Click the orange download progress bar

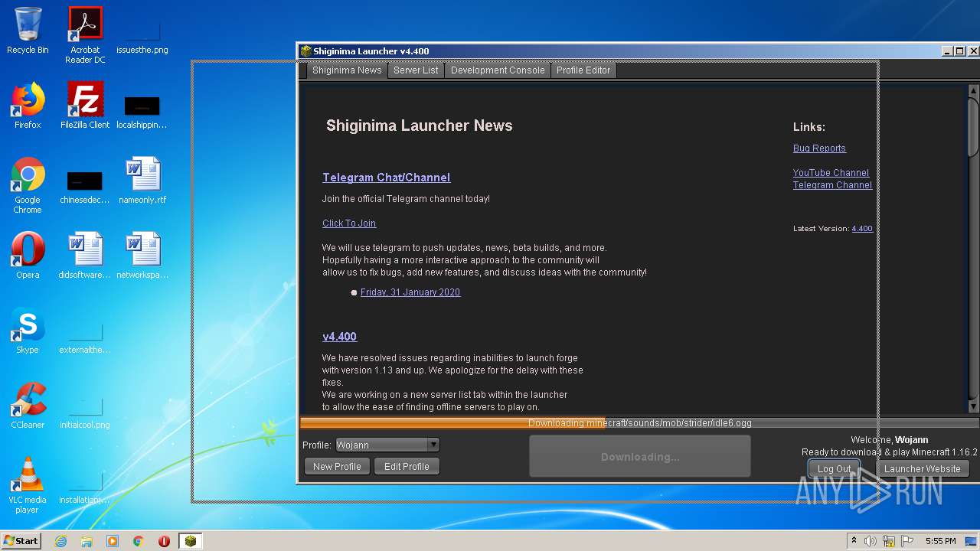point(639,423)
